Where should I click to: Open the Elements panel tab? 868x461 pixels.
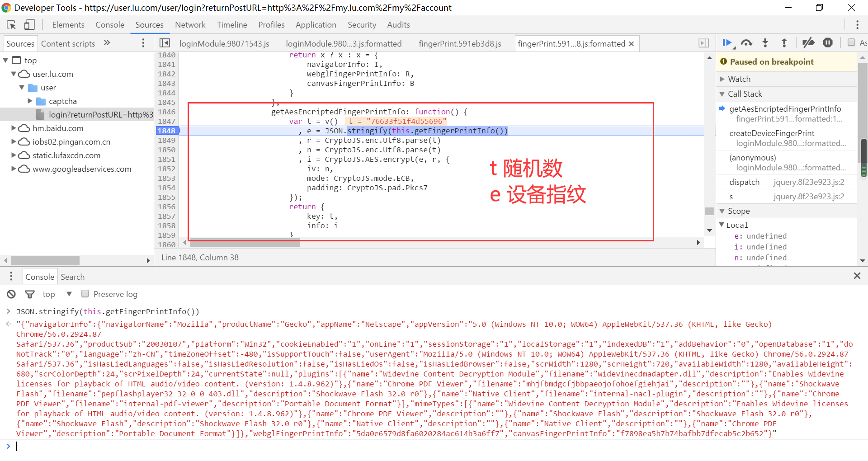pyautogui.click(x=68, y=25)
